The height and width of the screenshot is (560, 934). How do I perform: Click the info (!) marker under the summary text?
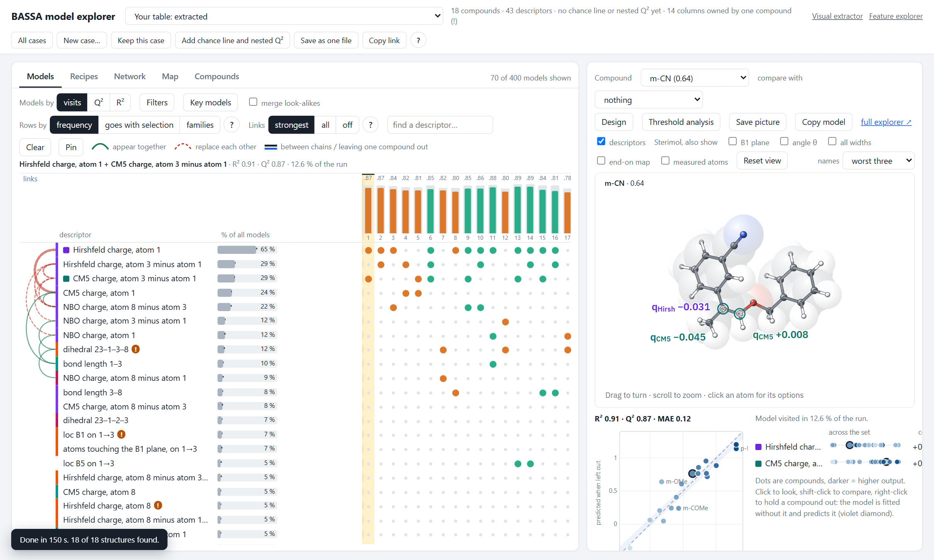[454, 21]
